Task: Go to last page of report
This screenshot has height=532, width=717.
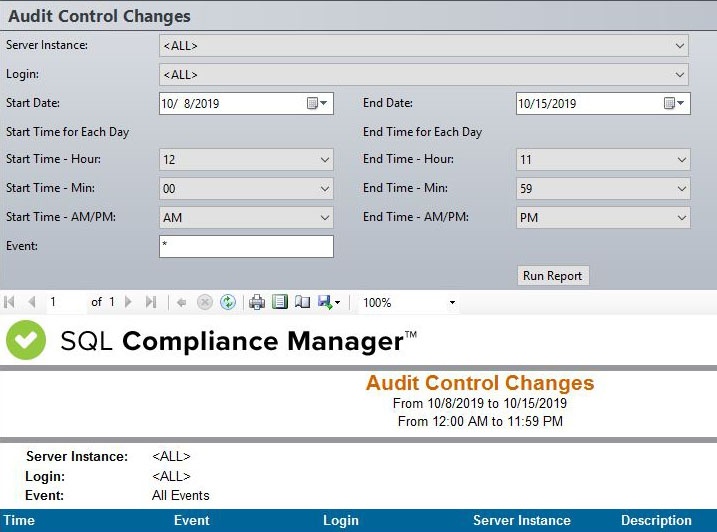Action: coord(151,302)
